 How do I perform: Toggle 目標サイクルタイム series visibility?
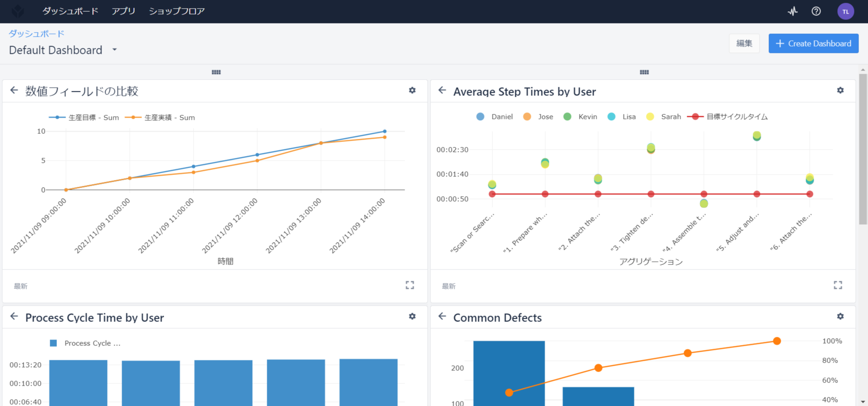[x=727, y=117]
